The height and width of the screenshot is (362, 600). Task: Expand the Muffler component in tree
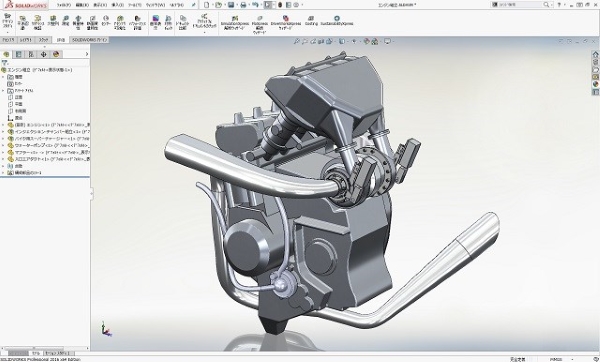pyautogui.click(x=3, y=152)
